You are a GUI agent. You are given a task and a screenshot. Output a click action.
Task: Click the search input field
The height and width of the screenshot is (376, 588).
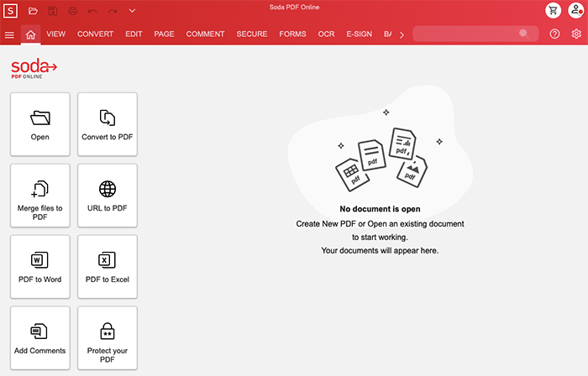pyautogui.click(x=467, y=34)
